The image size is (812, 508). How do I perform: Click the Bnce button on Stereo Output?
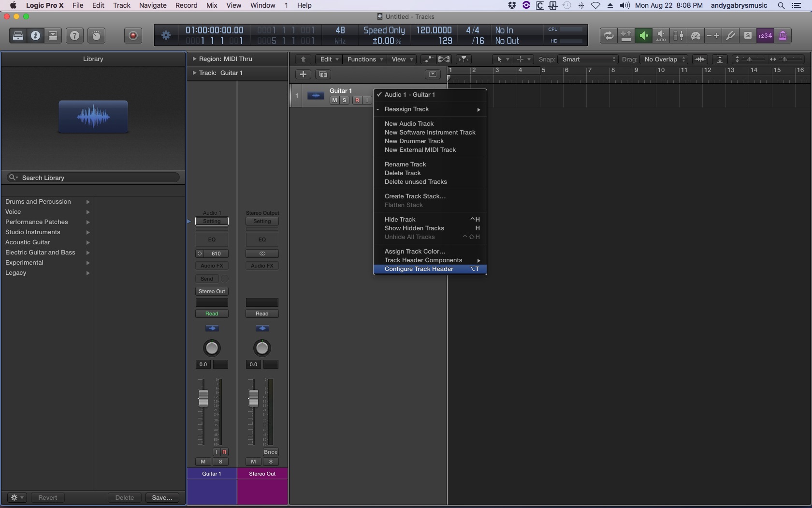pos(271,452)
